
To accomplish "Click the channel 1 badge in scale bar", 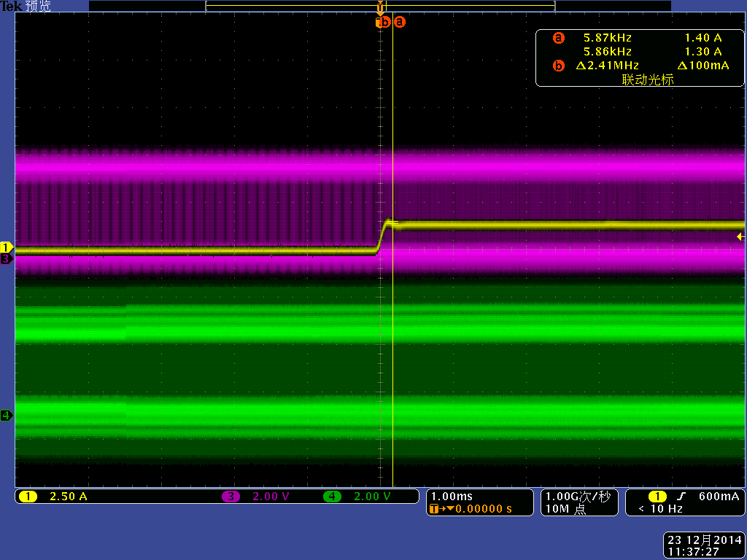I will click(28, 497).
